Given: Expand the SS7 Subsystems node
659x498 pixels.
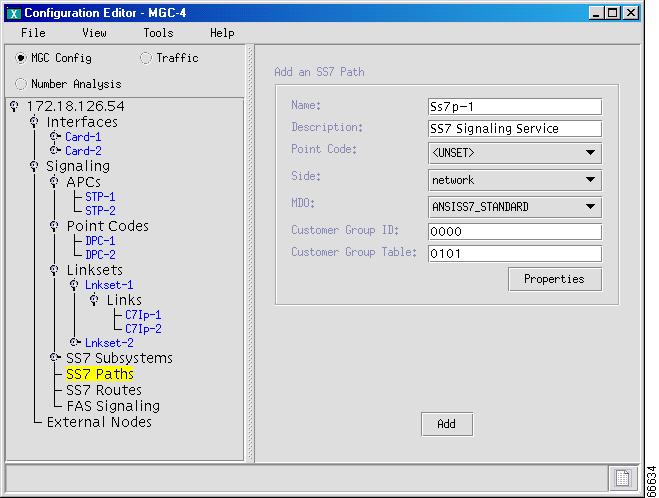Looking at the screenshot, I should (55, 358).
